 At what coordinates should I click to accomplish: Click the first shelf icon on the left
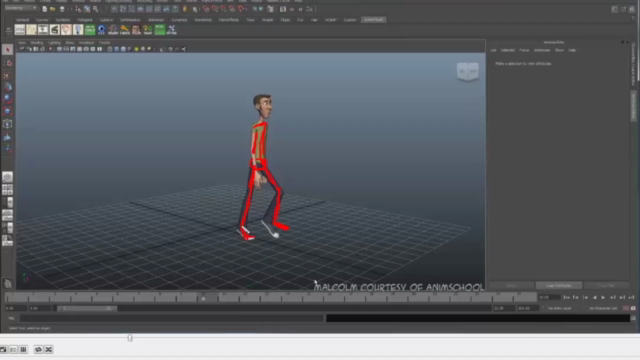pyautogui.click(x=20, y=29)
